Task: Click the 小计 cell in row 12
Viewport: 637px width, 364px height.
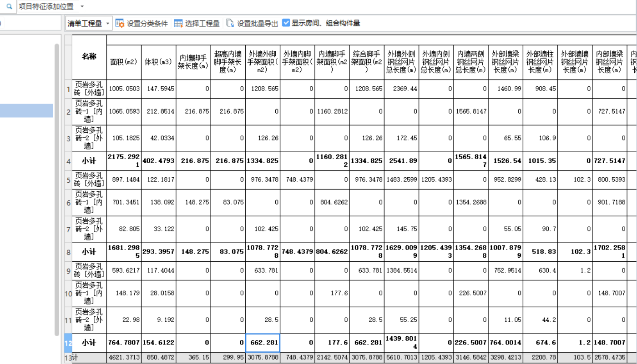Action: (89, 343)
